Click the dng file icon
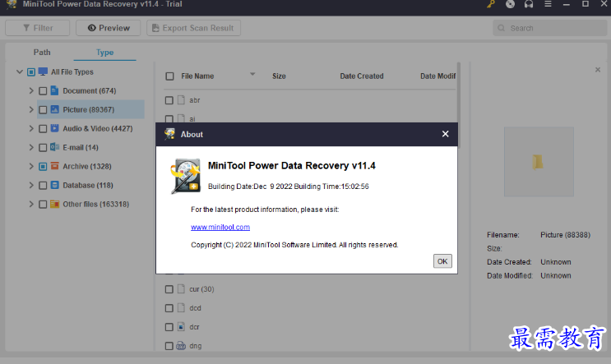 (x=181, y=346)
